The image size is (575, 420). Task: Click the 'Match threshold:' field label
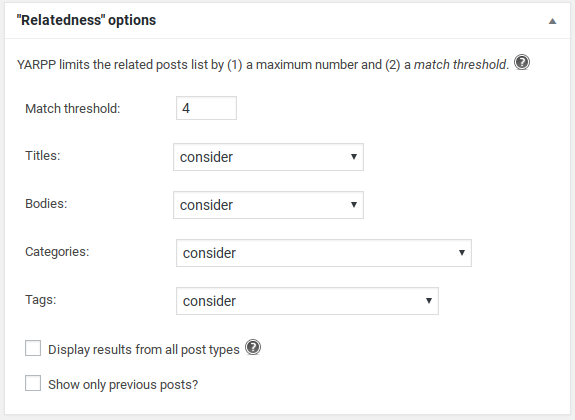pos(73,109)
